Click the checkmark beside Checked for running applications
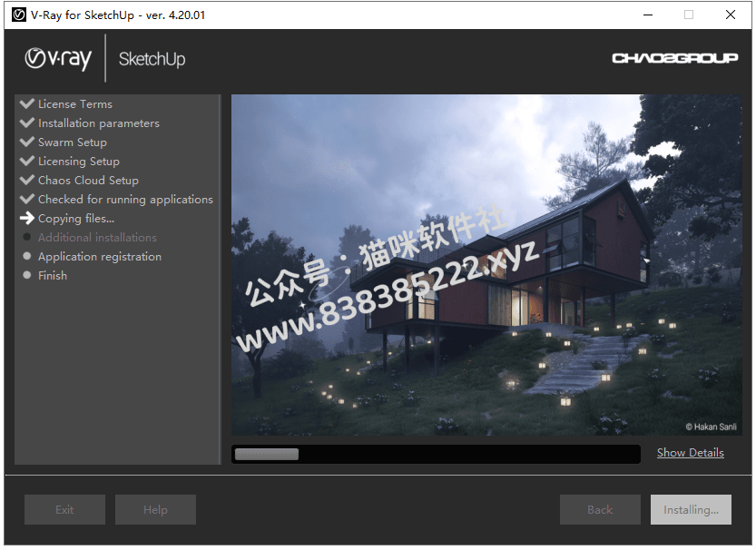Screen dimensions: 756x550 click(x=27, y=199)
